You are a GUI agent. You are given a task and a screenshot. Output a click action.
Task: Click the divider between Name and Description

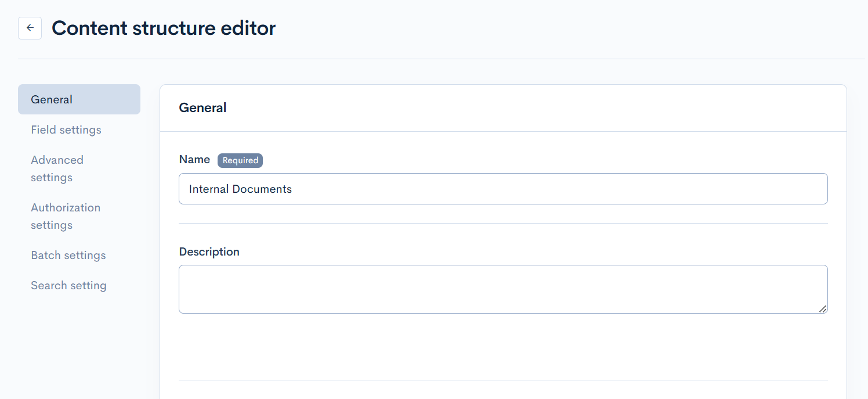tap(502, 223)
